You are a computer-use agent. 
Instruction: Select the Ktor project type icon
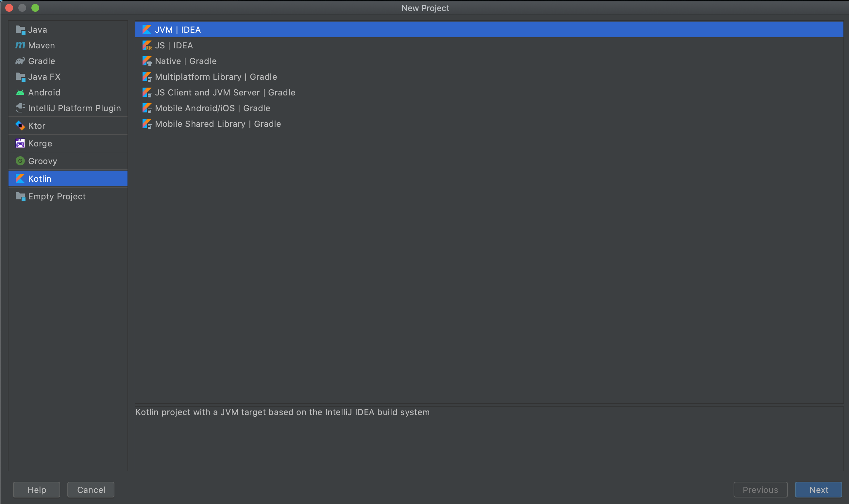tap(21, 126)
